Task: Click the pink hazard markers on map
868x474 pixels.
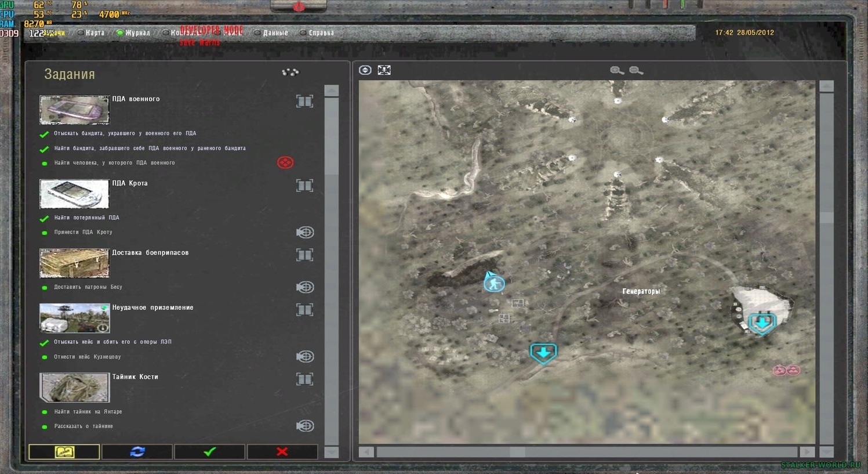Action: (x=786, y=370)
